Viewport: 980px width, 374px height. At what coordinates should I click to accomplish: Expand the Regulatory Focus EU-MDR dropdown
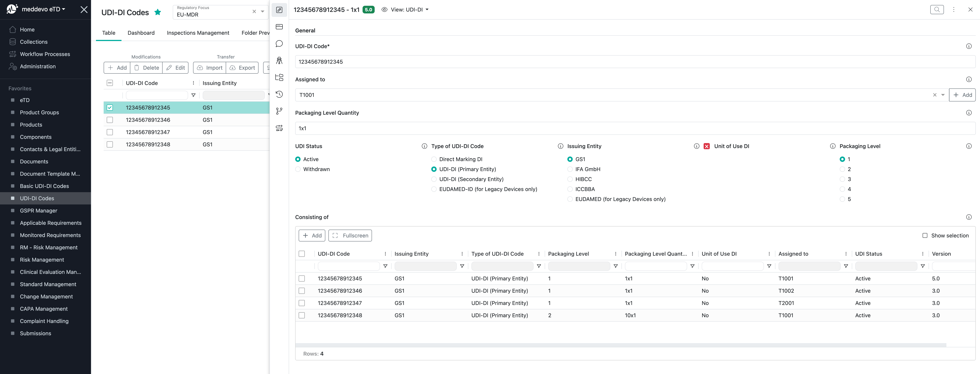[262, 12]
